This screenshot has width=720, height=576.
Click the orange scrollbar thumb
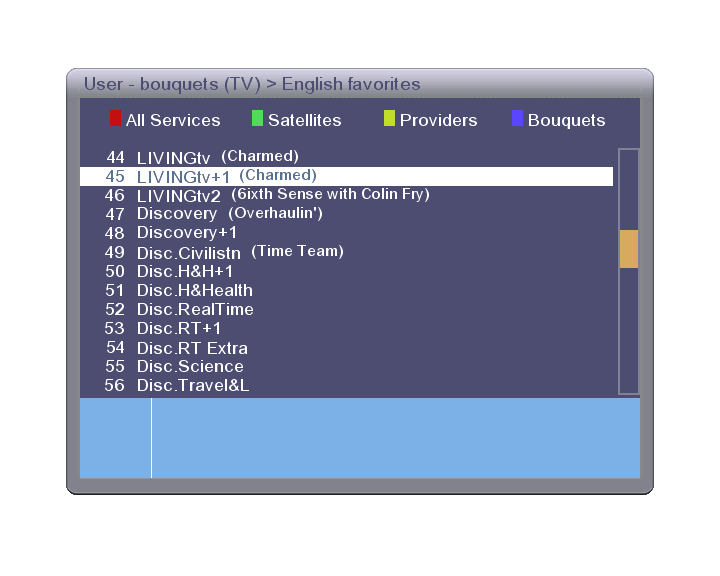click(629, 248)
